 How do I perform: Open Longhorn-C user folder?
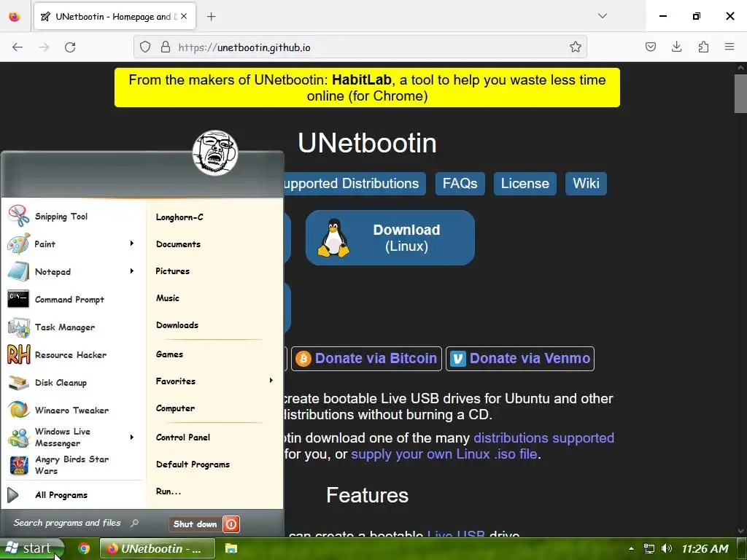[x=179, y=217]
